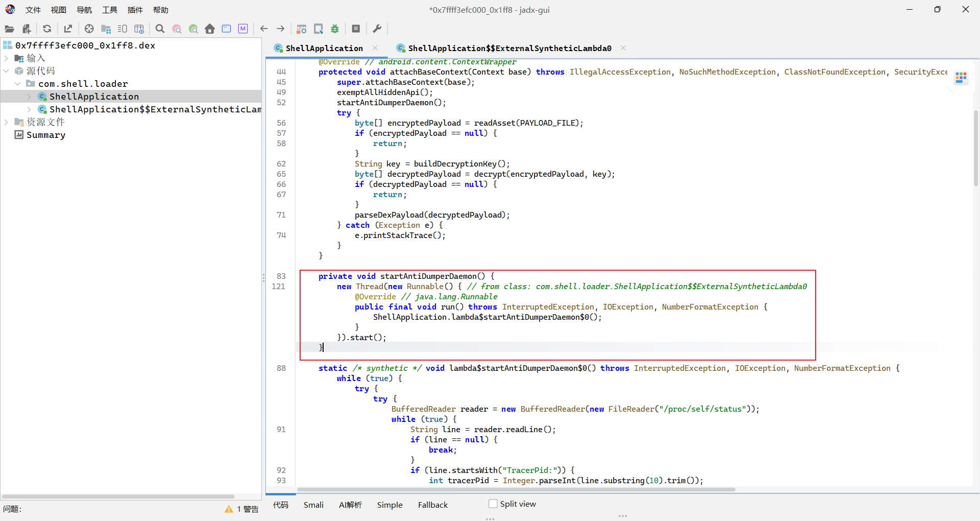Open the 工具 menu
Image resolution: width=980 pixels, height=521 pixels.
pos(110,10)
